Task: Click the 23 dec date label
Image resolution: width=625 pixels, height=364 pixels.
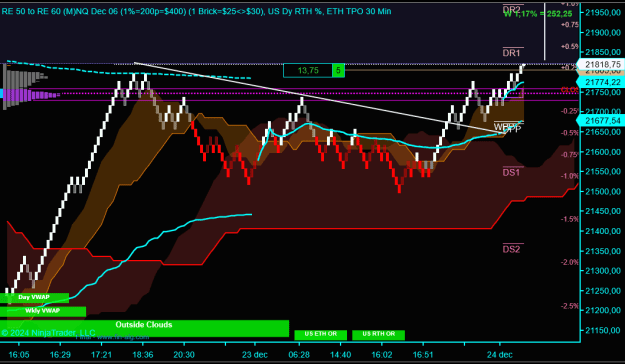Action: 255,355
